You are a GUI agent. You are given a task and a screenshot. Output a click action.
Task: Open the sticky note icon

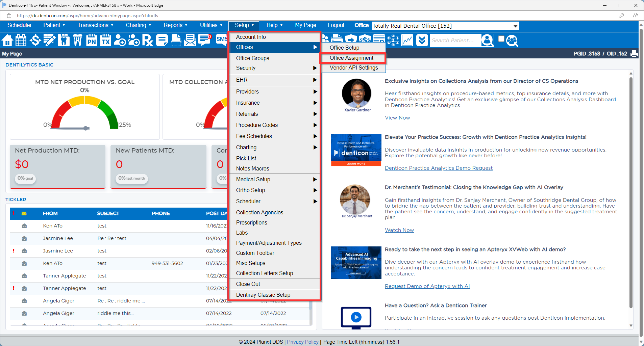[x=162, y=41]
